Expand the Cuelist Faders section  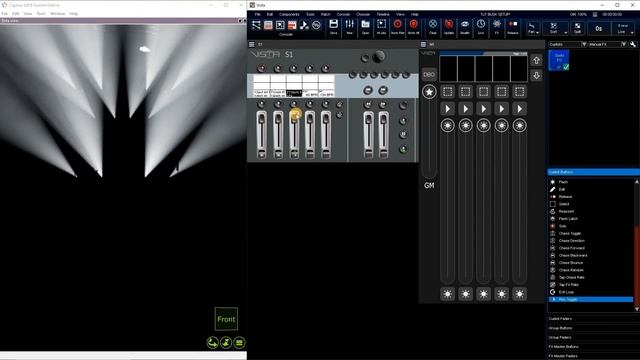point(593,319)
